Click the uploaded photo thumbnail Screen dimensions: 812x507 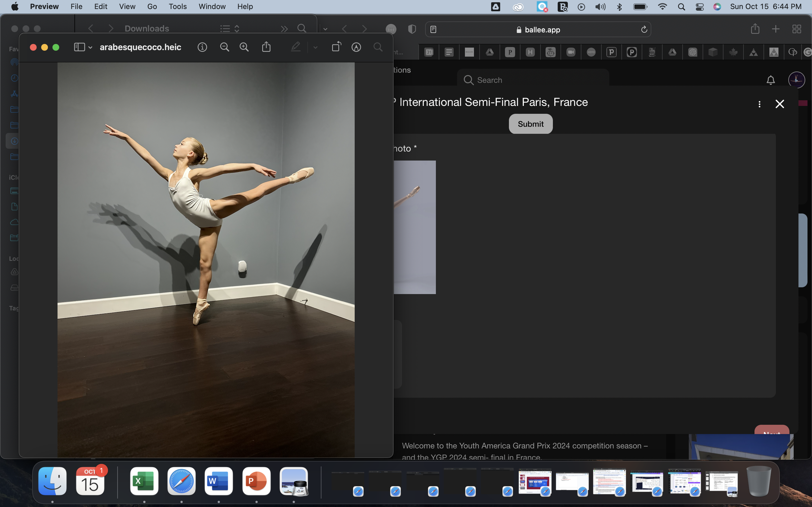(x=415, y=227)
